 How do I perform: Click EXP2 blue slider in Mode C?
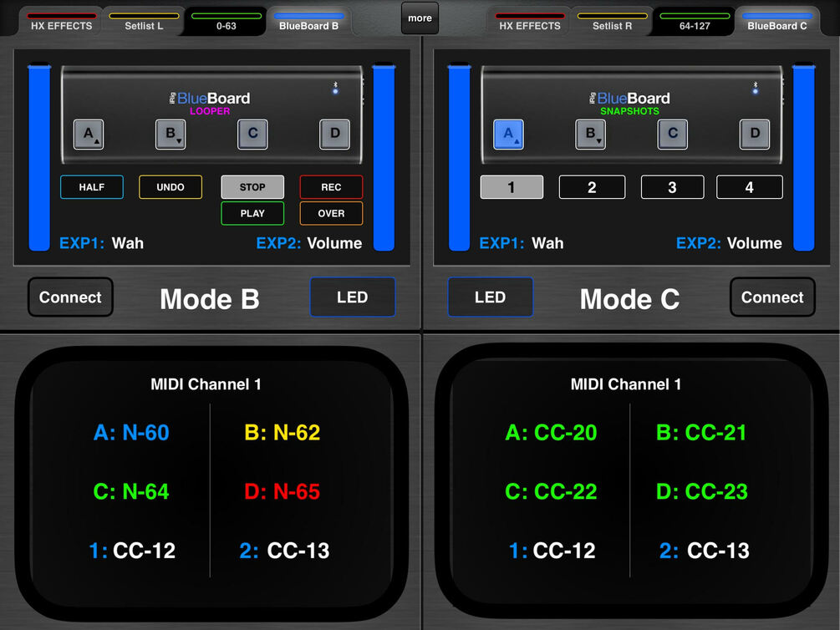pyautogui.click(x=803, y=157)
